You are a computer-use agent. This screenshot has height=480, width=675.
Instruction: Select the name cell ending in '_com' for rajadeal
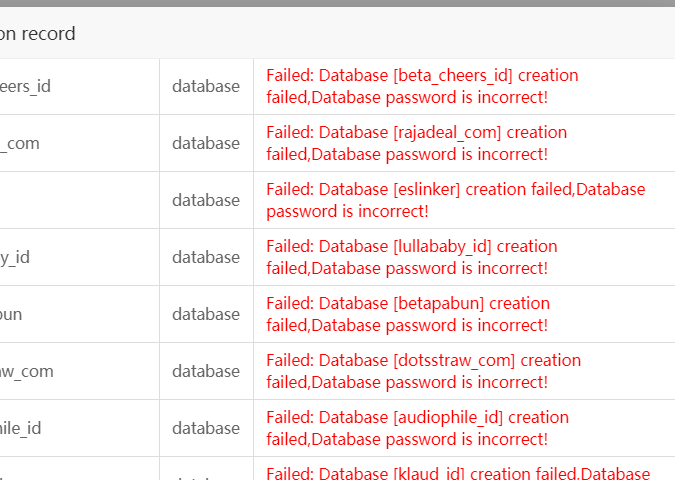click(x=20, y=143)
